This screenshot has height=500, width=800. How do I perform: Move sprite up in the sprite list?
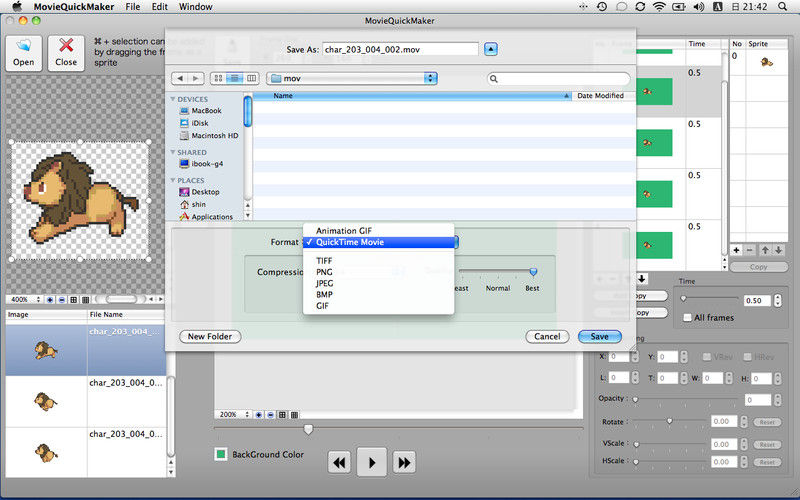pos(765,250)
